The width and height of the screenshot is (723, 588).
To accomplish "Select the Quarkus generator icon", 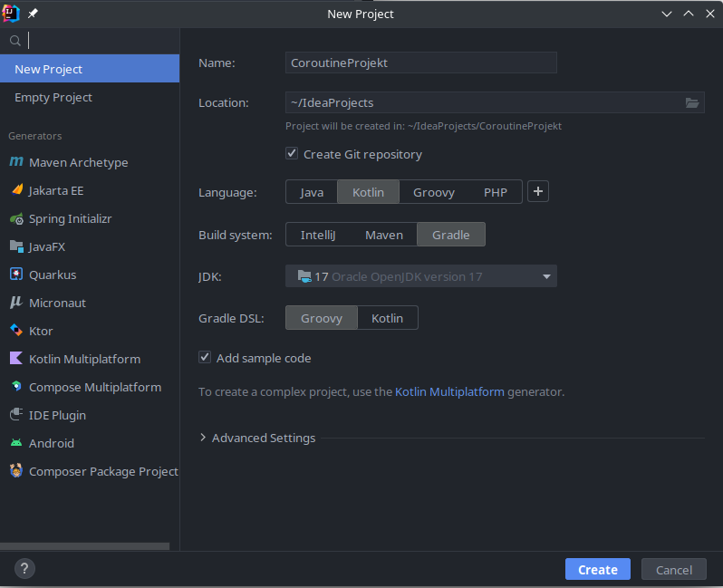I will 16,275.
